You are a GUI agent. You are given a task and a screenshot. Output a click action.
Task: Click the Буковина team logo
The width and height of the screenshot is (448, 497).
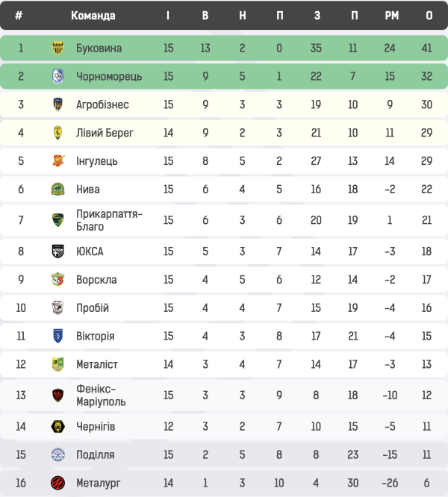tap(58, 49)
